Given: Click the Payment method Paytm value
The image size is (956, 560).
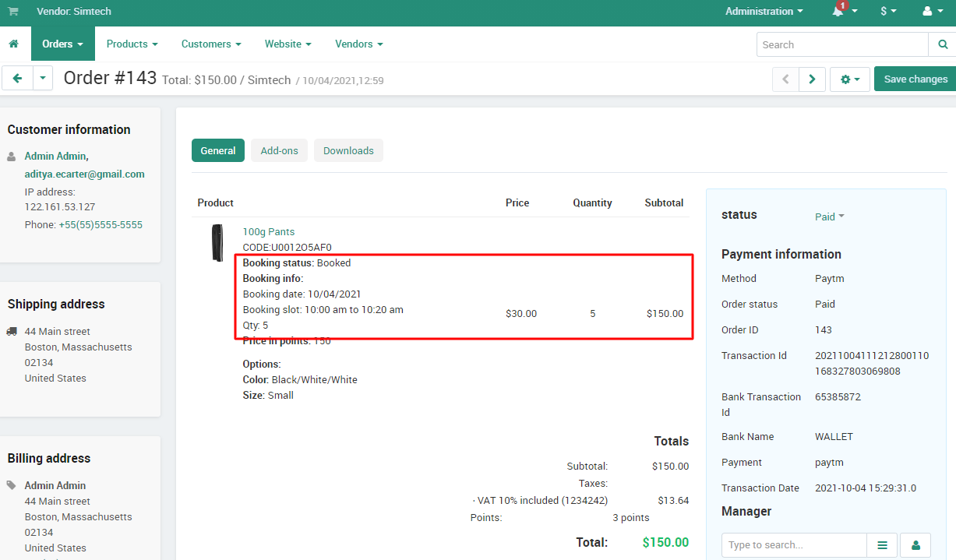Looking at the screenshot, I should tap(829, 278).
